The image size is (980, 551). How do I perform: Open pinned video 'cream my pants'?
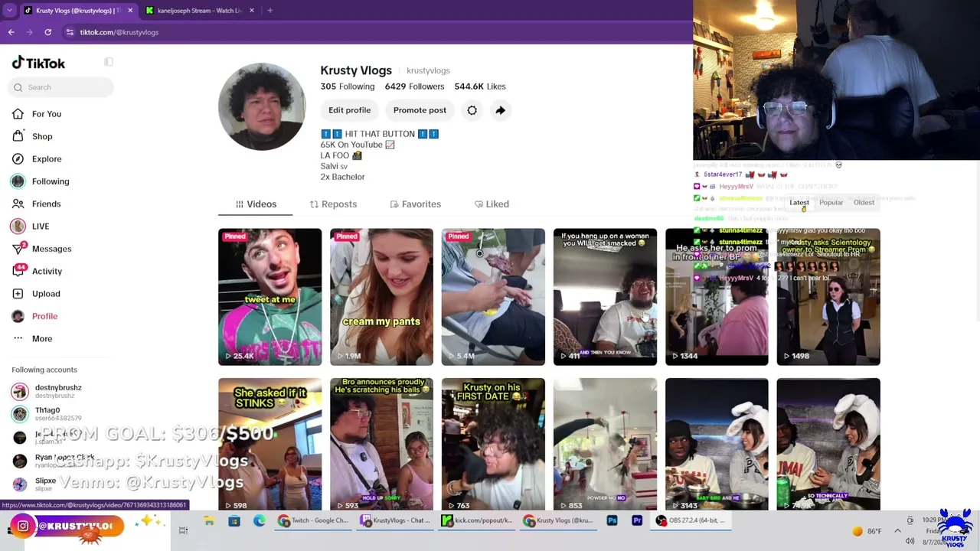pyautogui.click(x=381, y=297)
